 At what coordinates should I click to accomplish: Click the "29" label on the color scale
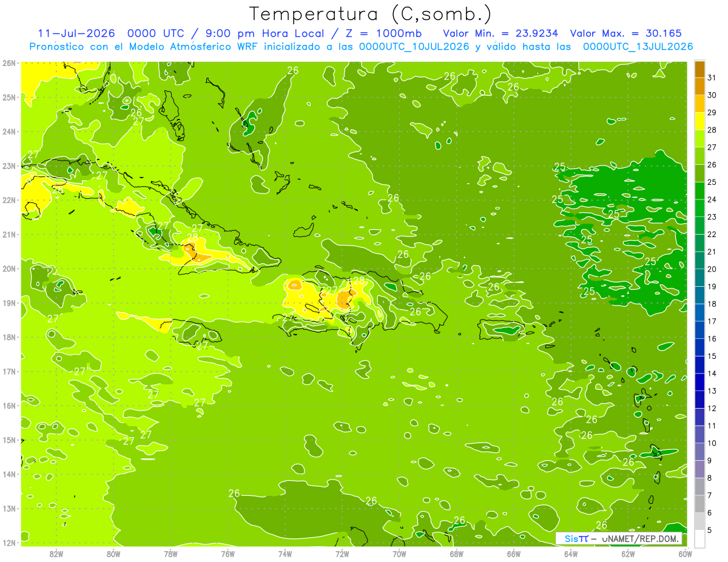coord(712,113)
